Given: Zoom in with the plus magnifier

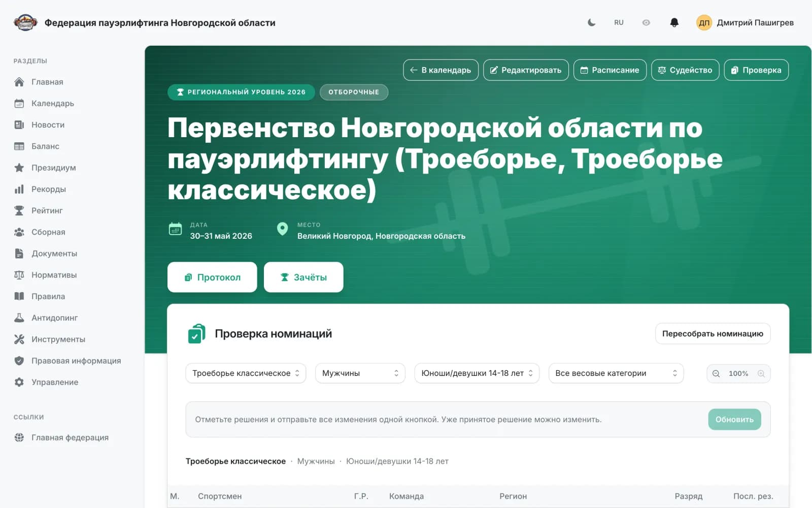Looking at the screenshot, I should click(x=761, y=373).
